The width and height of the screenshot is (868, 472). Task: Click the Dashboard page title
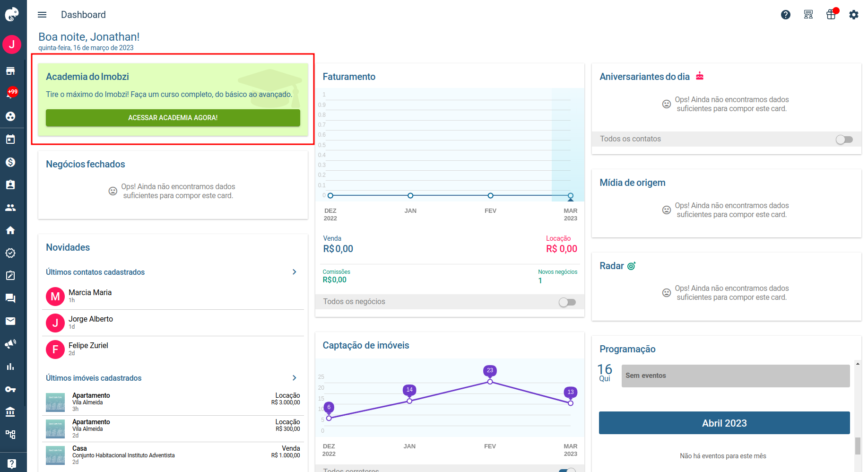[x=83, y=15]
